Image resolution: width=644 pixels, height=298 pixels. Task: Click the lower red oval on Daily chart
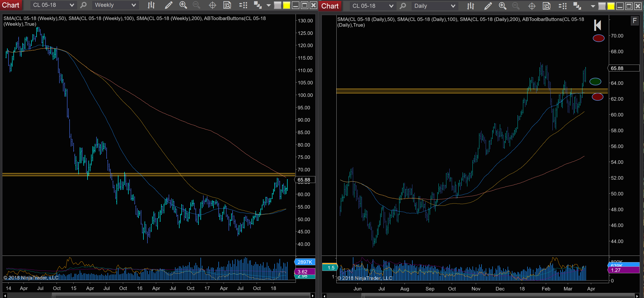tap(598, 97)
